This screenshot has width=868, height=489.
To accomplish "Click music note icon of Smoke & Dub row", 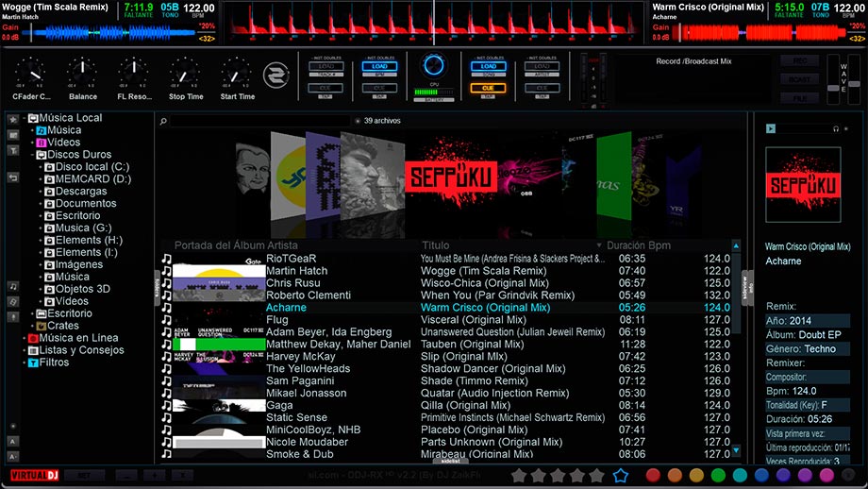I will coord(167,454).
